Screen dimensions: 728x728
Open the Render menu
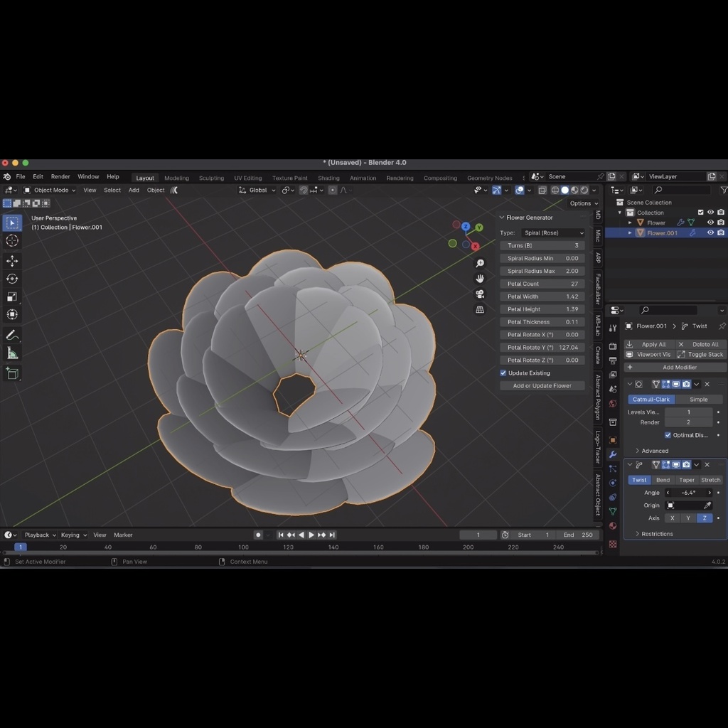[60, 176]
